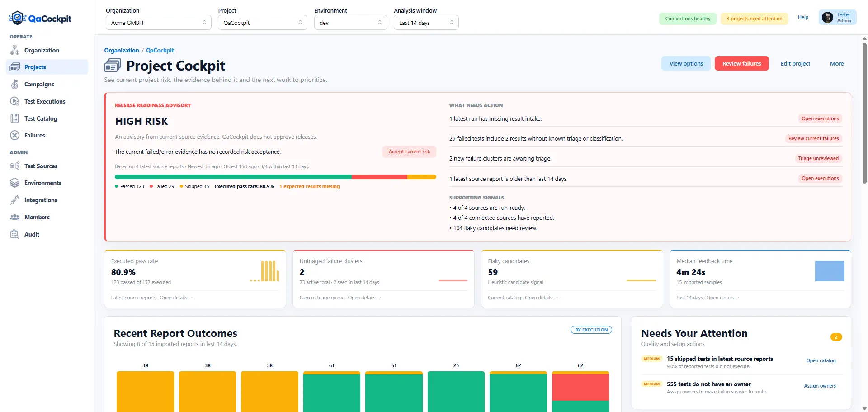This screenshot has height=412, width=868.
Task: Open Organization via its sidebar icon
Action: (x=15, y=50)
